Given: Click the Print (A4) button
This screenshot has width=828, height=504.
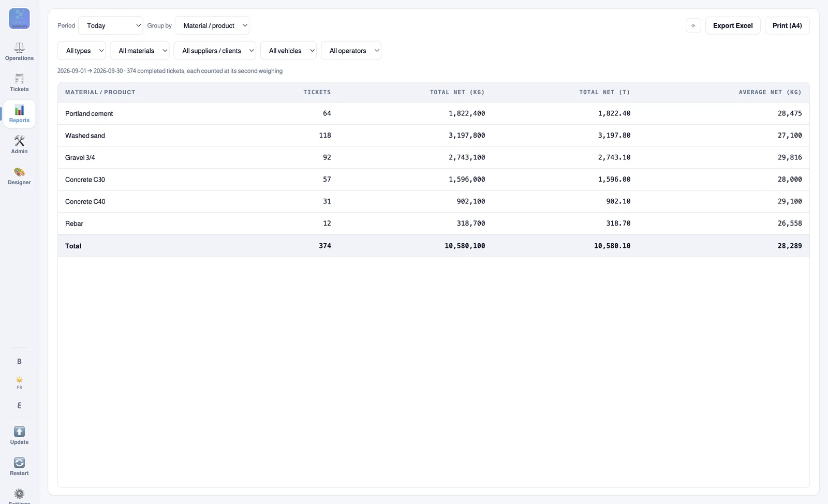Looking at the screenshot, I should (x=787, y=25).
